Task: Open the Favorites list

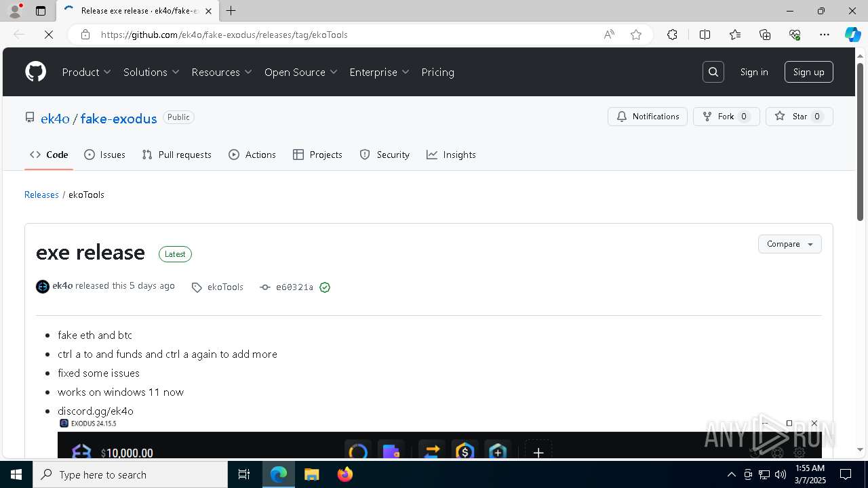Action: pos(735,35)
